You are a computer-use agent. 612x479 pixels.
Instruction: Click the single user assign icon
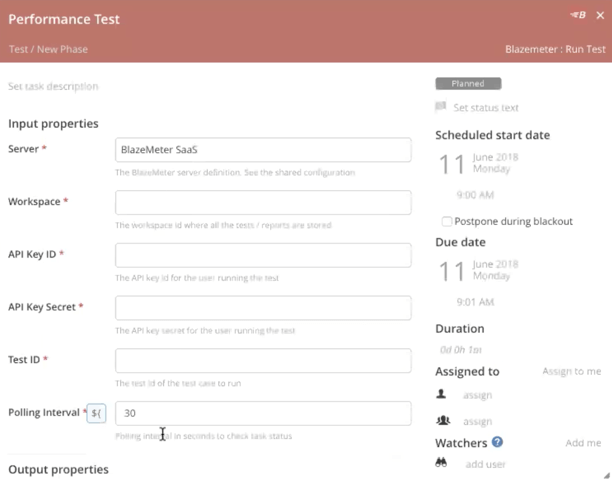point(441,394)
